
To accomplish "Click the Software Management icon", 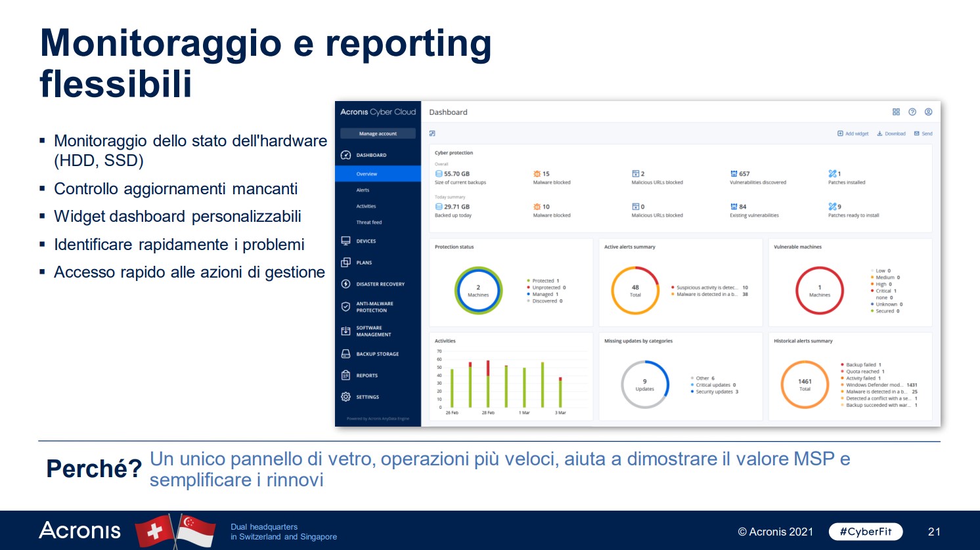I will pyautogui.click(x=345, y=331).
